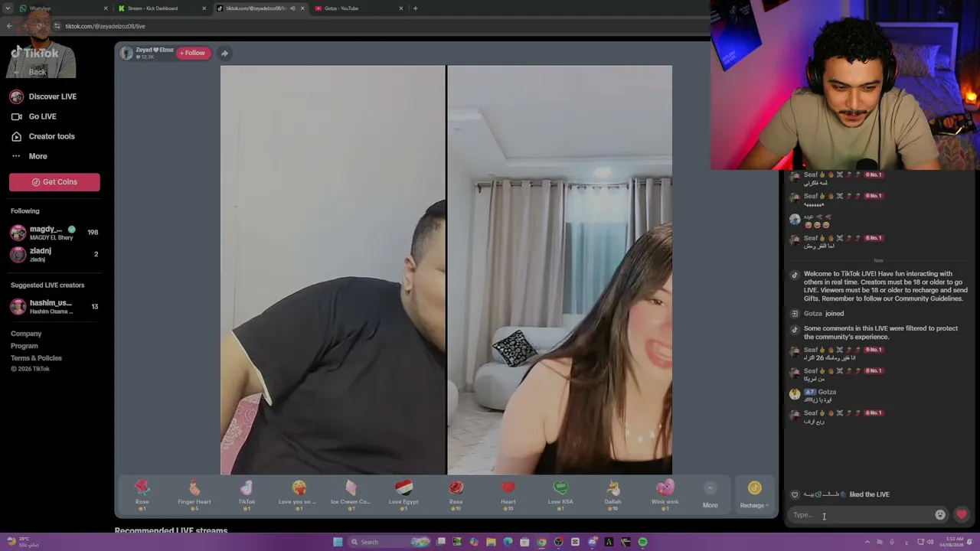Send the Love you so much gift

click(299, 495)
